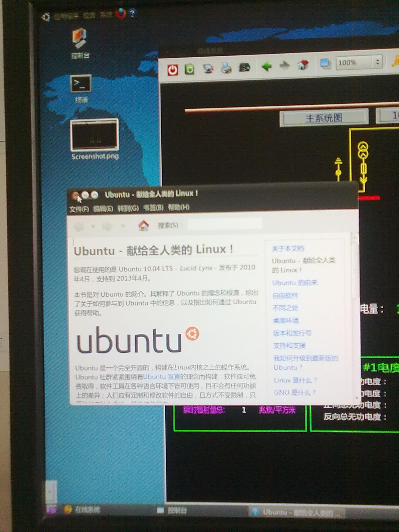Open the 文件(F) menu in help window
The width and height of the screenshot is (399, 532).
point(79,209)
